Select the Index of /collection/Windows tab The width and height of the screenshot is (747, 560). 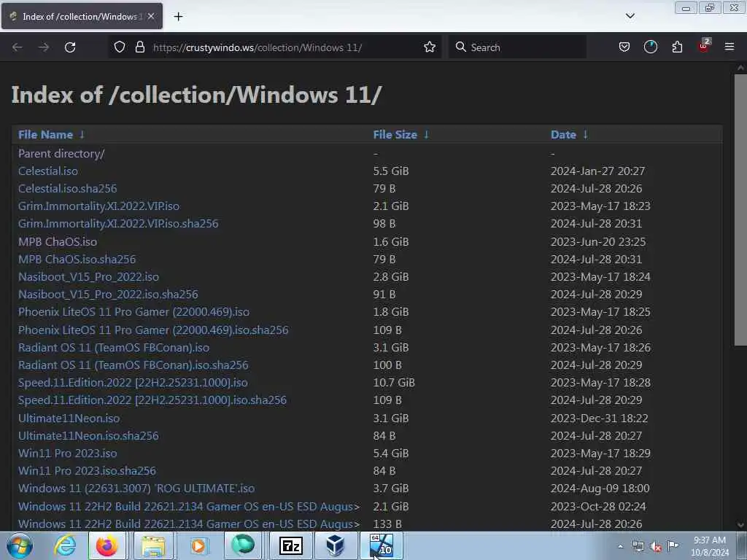(82, 16)
